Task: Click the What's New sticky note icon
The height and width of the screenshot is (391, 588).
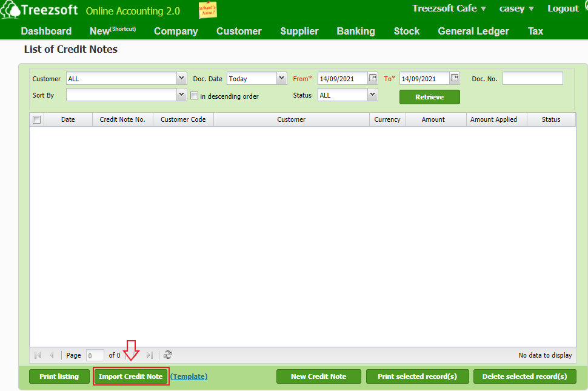Action: 207,10
